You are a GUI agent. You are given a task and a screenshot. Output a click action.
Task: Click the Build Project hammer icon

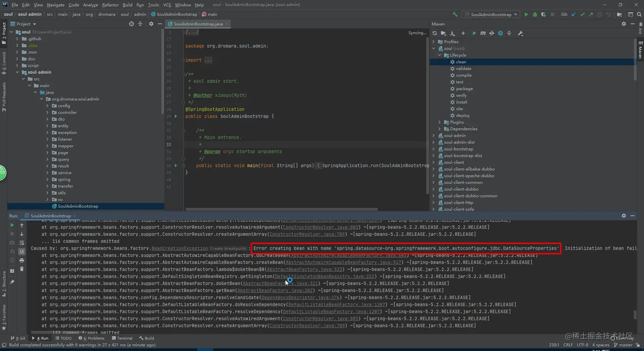pos(455,14)
